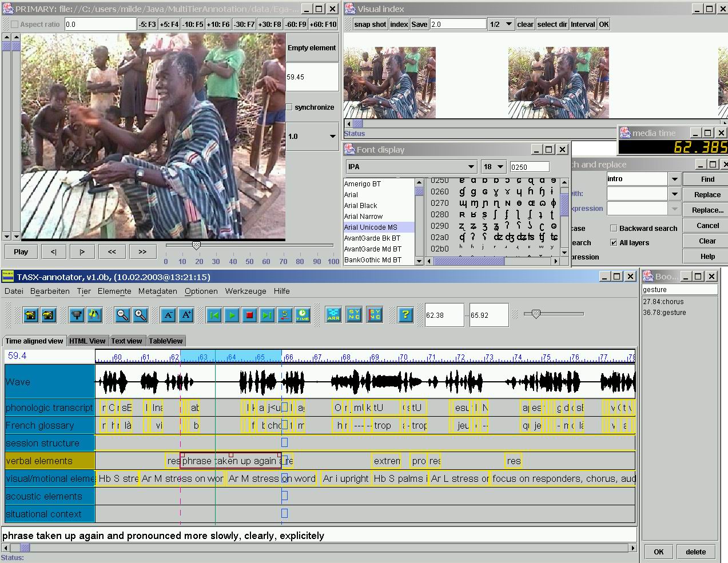728x563 pixels.
Task: Click the snap shot button
Action: pos(370,25)
